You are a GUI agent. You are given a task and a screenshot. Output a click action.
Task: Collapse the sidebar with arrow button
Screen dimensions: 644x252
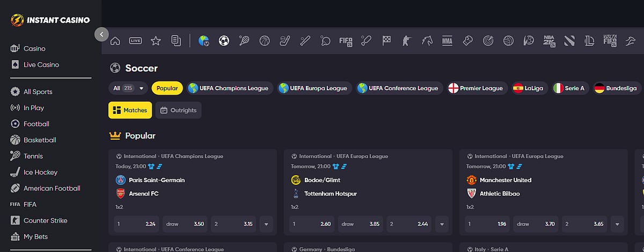101,34
